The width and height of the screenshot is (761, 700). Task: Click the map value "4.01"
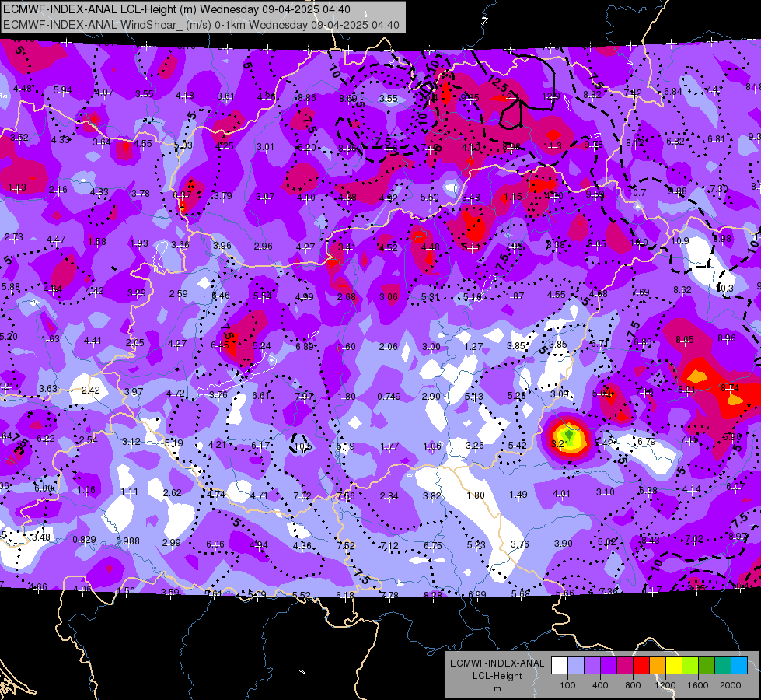coord(561,494)
